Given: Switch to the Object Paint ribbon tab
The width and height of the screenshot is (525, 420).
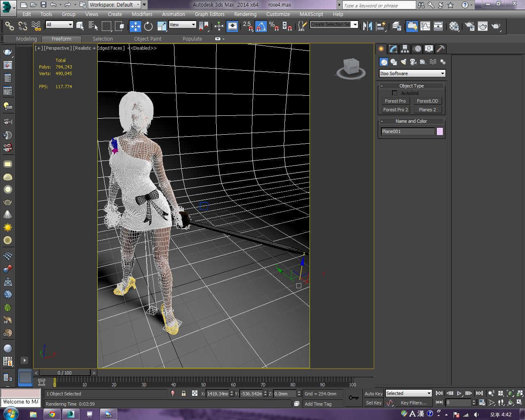Looking at the screenshot, I should 148,39.
